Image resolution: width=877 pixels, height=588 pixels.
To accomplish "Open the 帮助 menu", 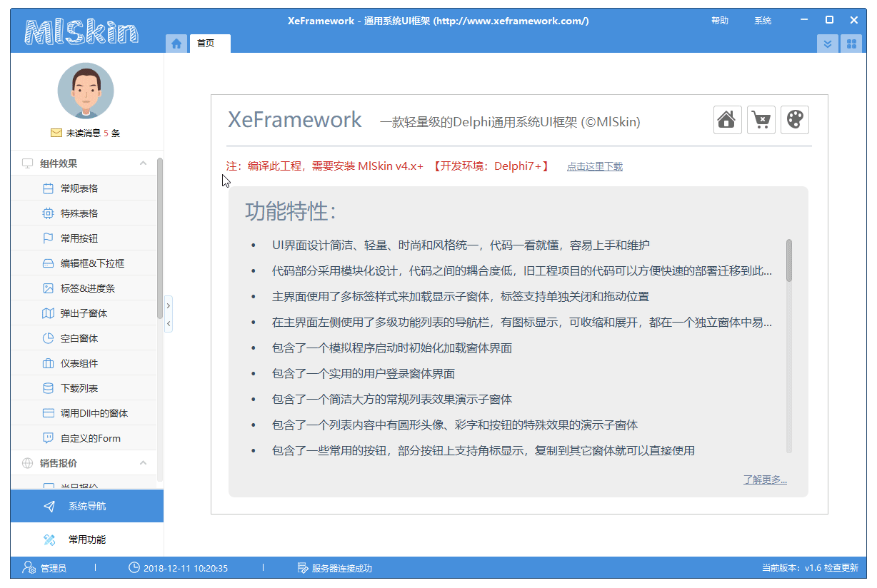I will [720, 21].
